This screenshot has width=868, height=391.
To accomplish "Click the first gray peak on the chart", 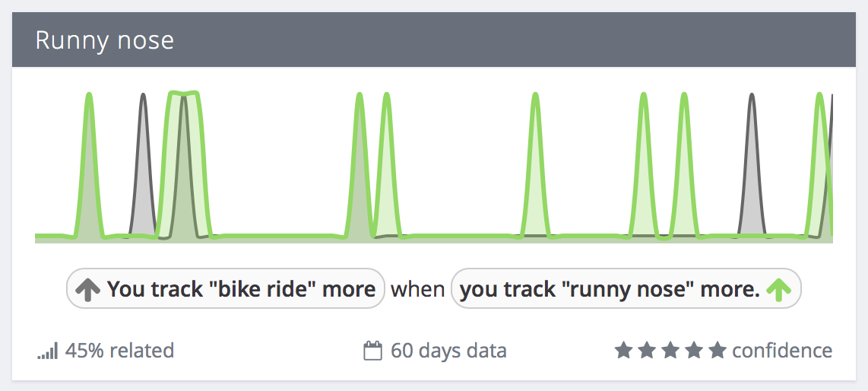I will point(144,165).
